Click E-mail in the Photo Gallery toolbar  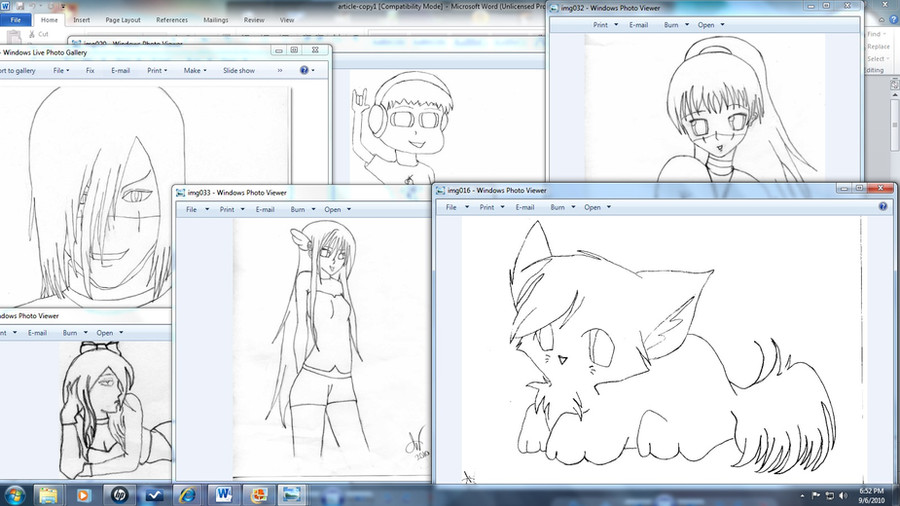121,71
